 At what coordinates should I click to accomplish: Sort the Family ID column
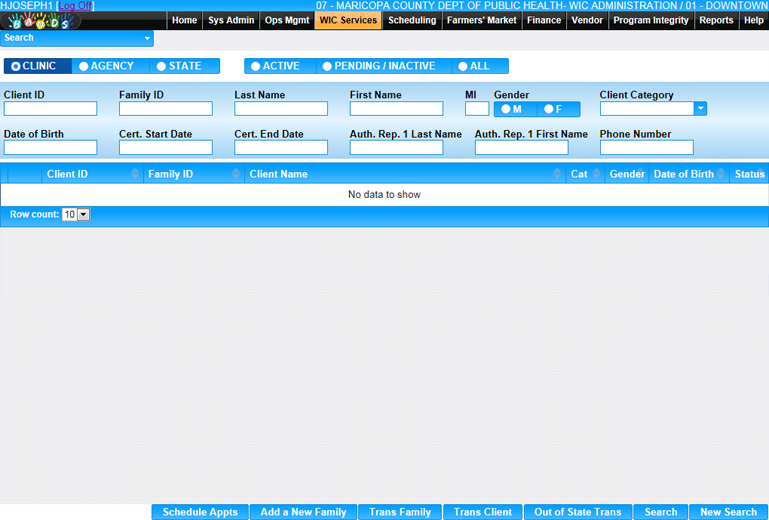pos(237,174)
